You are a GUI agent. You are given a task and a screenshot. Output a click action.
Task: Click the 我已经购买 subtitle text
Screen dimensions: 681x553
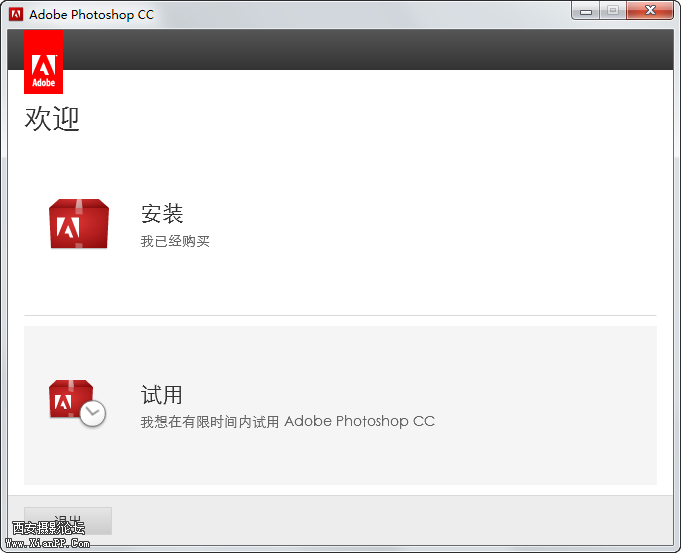click(x=175, y=241)
